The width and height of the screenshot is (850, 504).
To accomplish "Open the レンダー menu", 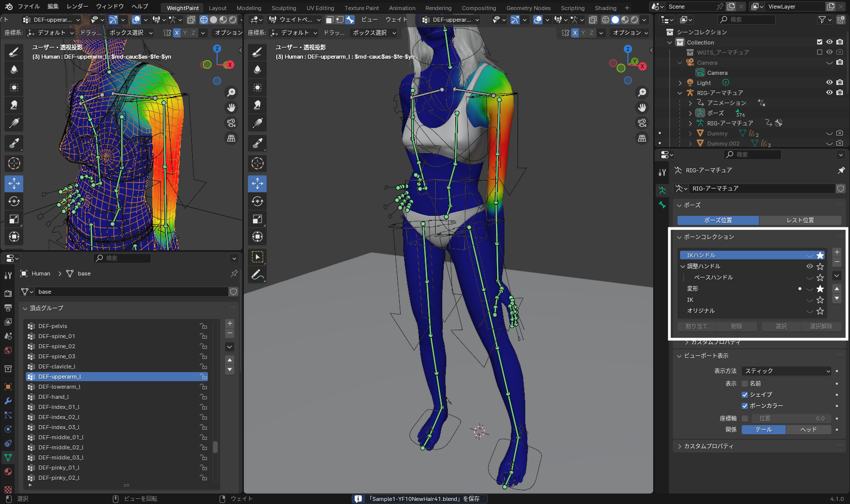I will tap(77, 7).
